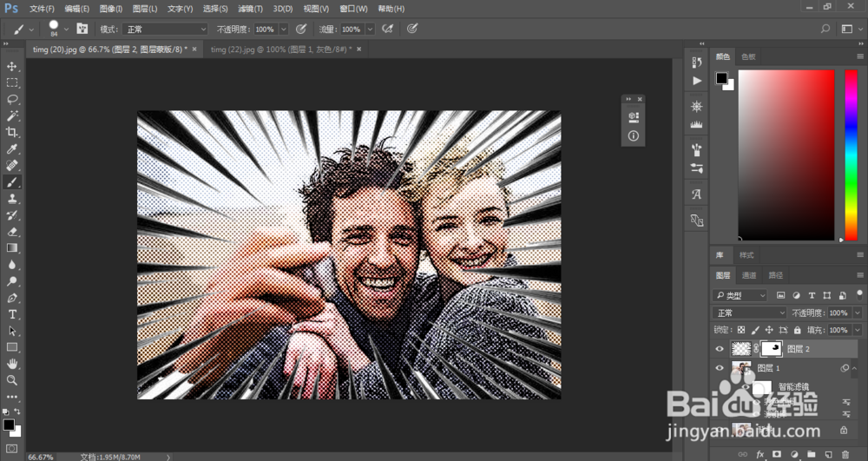This screenshot has width=868, height=461.
Task: Open tool preset picker arrow
Action: click(31, 30)
